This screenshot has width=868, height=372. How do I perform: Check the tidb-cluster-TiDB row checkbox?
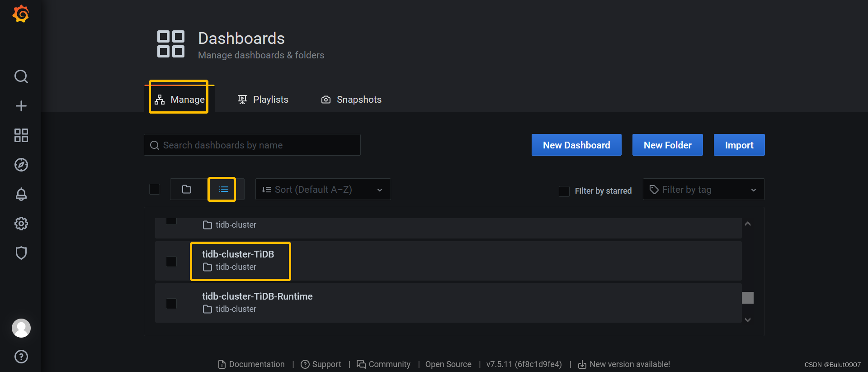(171, 262)
